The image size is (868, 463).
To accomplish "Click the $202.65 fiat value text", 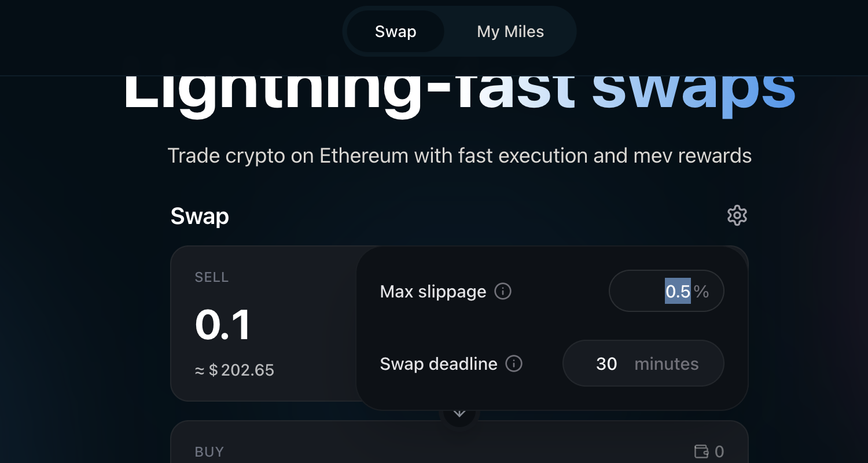I will (235, 370).
